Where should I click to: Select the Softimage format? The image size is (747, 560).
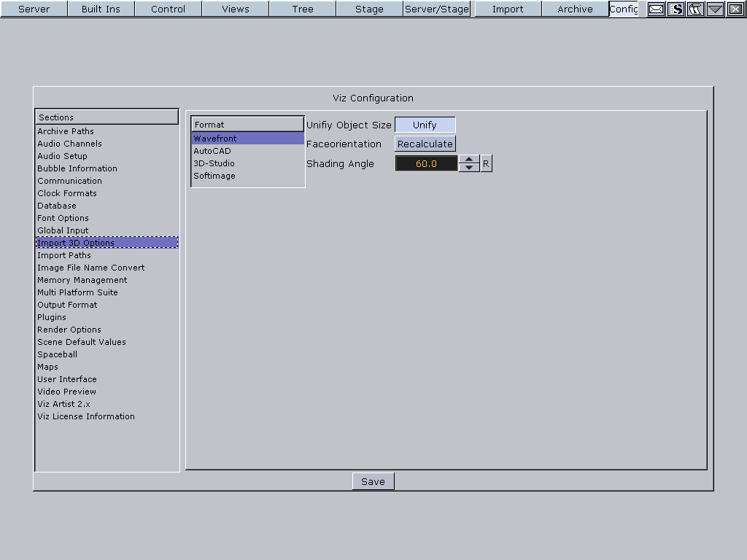tap(214, 176)
